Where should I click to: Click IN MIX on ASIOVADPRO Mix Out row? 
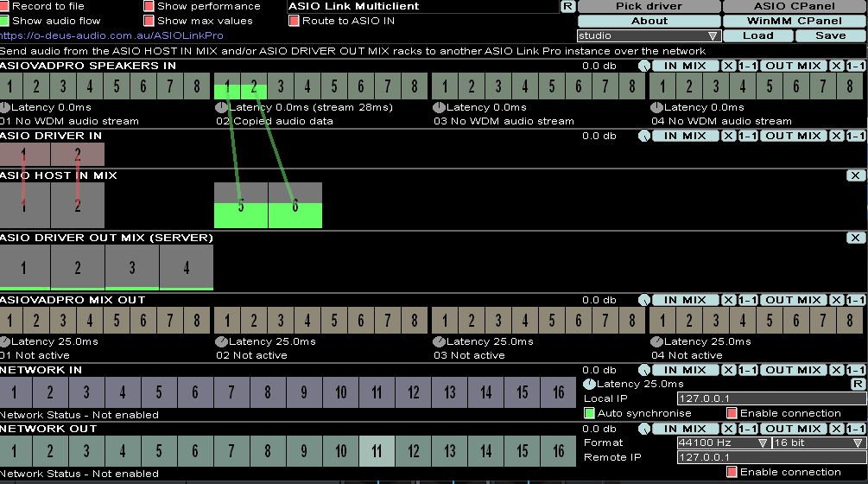[x=685, y=300]
